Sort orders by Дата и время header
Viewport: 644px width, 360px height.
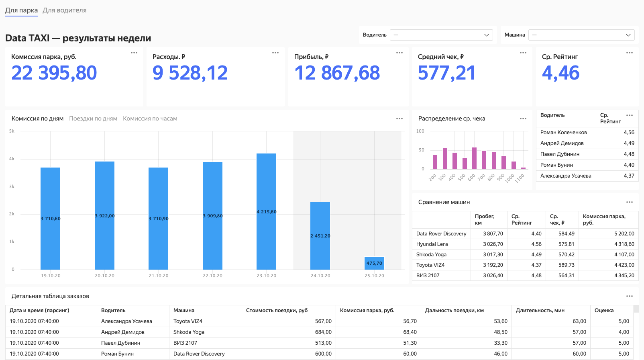point(51,311)
